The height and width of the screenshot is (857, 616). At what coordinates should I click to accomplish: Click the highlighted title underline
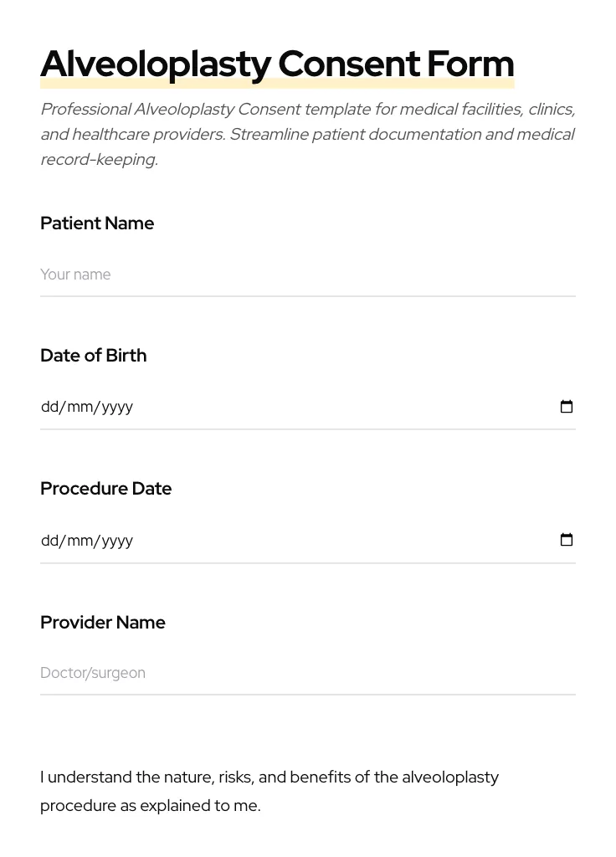click(x=277, y=81)
